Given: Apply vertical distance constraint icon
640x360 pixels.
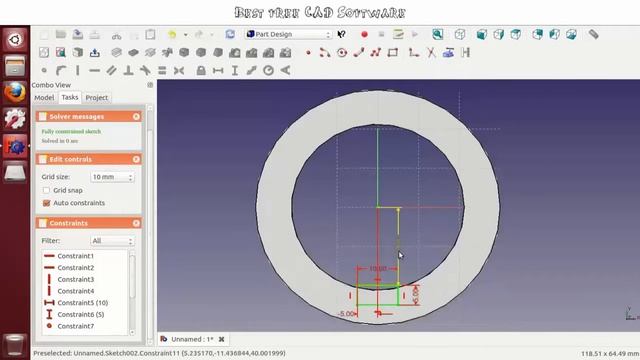Looking at the screenshot, I should 235,71.
